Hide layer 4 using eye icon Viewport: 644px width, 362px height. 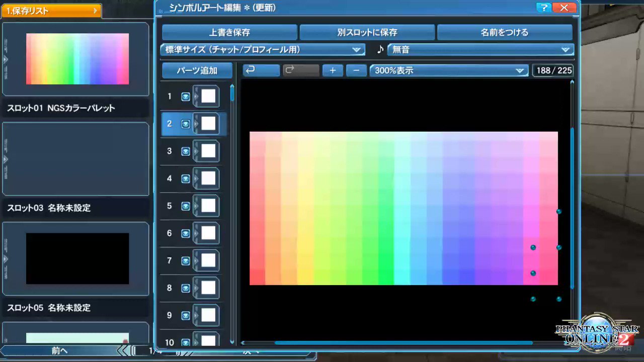186,178
